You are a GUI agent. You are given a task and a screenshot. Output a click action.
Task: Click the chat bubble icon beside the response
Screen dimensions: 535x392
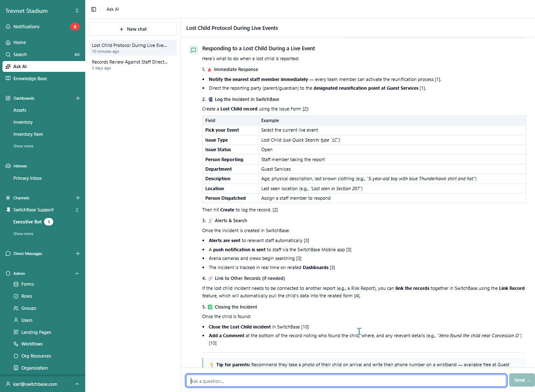(193, 50)
